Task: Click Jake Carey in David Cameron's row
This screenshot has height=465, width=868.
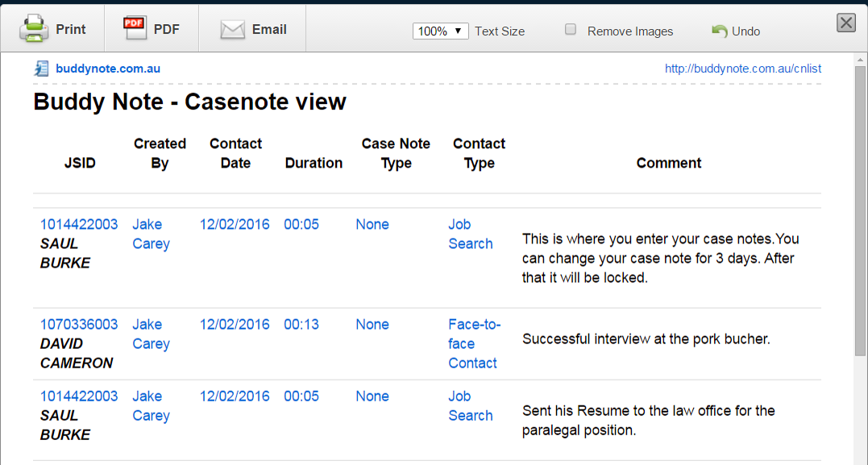Action: tap(151, 334)
